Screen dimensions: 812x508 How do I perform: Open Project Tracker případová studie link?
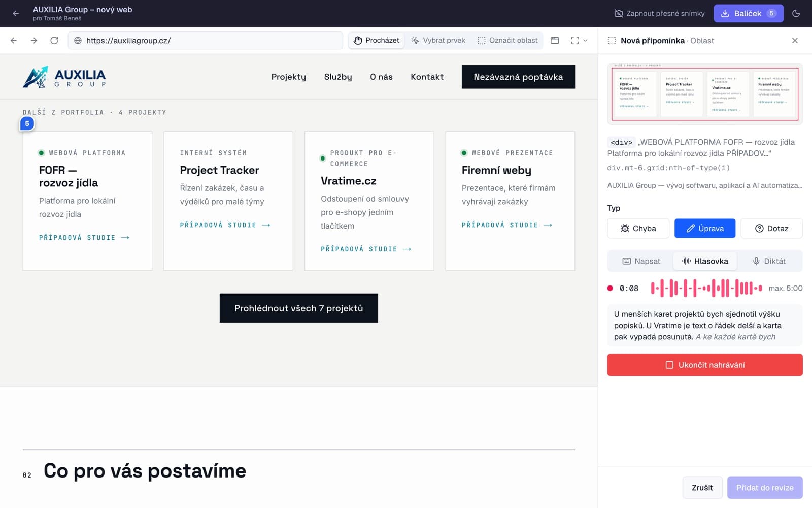coord(225,225)
